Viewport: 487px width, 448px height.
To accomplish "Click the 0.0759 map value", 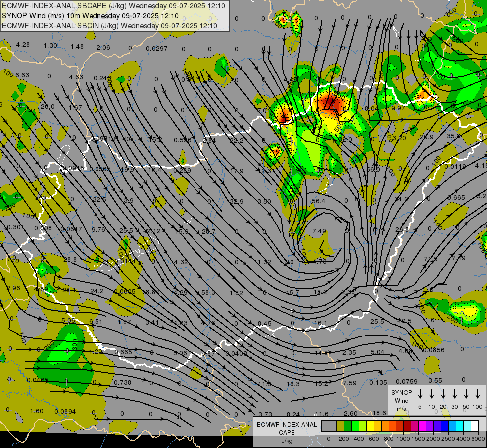I will pos(407,382).
